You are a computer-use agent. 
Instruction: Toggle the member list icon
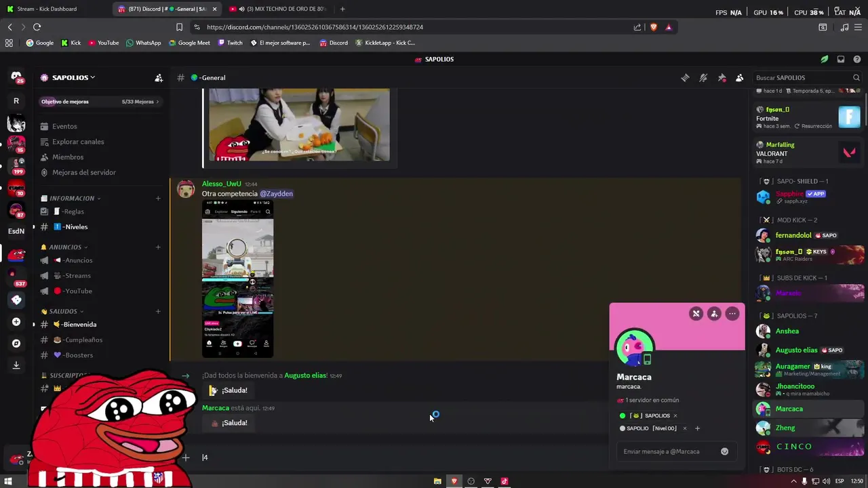[740, 78]
